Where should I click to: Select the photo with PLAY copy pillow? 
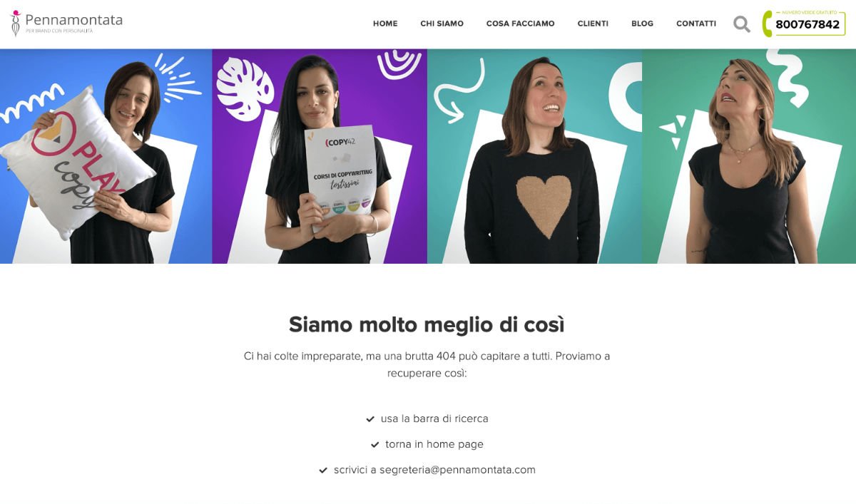(x=106, y=156)
